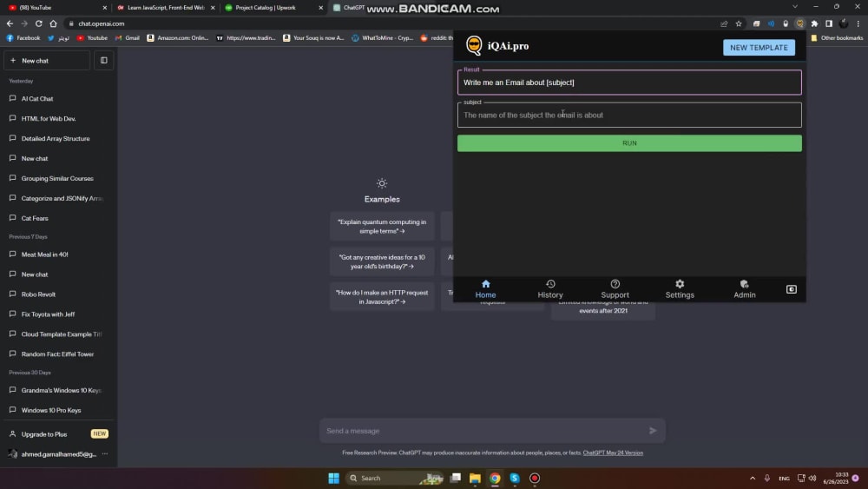
Task: Open the Categorize and JSONify chat
Action: coord(58,198)
